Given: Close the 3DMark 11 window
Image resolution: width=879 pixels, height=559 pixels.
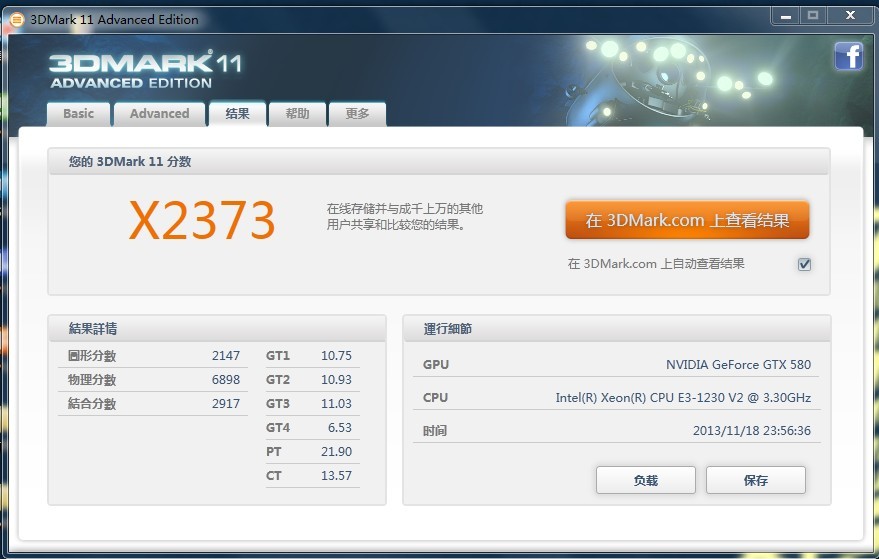Looking at the screenshot, I should (x=850, y=16).
